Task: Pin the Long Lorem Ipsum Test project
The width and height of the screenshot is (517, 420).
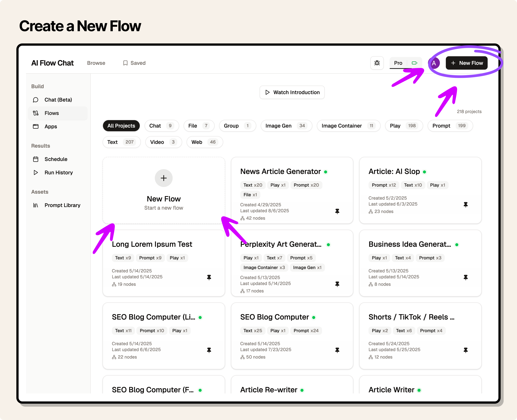Action: point(209,278)
